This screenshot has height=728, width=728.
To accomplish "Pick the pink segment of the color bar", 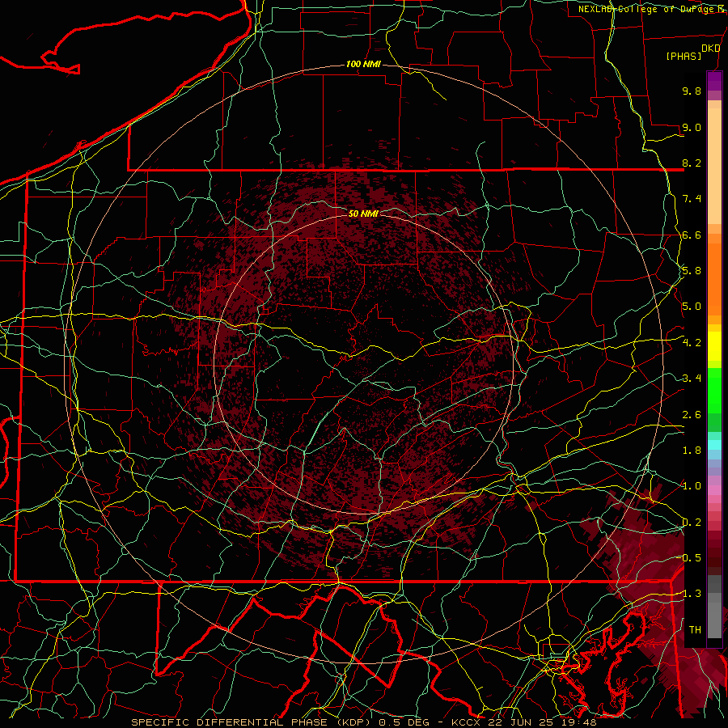I will click(x=714, y=490).
